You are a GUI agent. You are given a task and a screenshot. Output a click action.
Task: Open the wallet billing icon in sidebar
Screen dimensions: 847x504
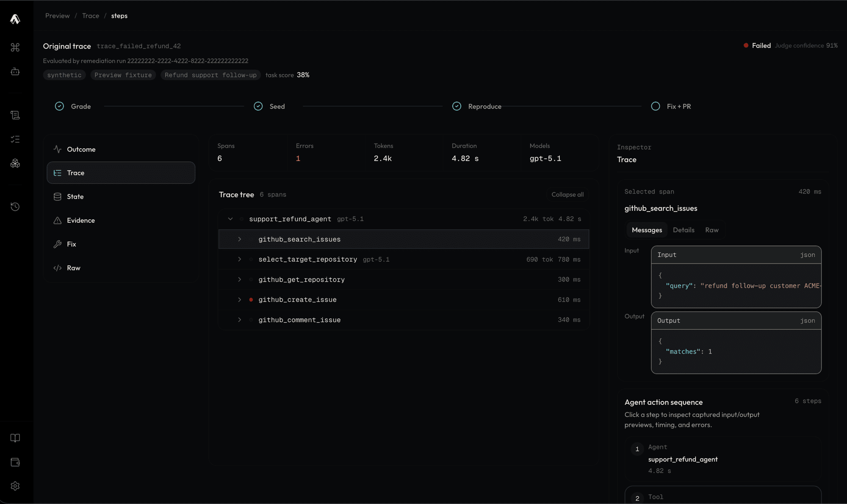pyautogui.click(x=15, y=462)
